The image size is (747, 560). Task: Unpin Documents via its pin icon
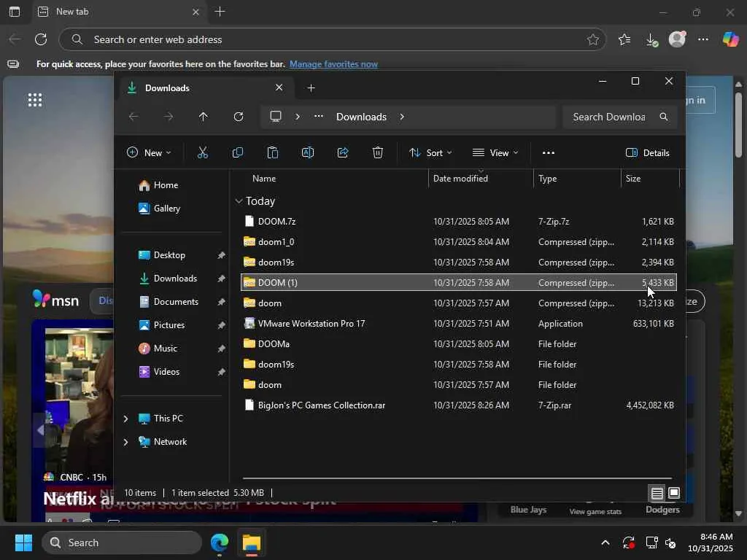point(221,302)
